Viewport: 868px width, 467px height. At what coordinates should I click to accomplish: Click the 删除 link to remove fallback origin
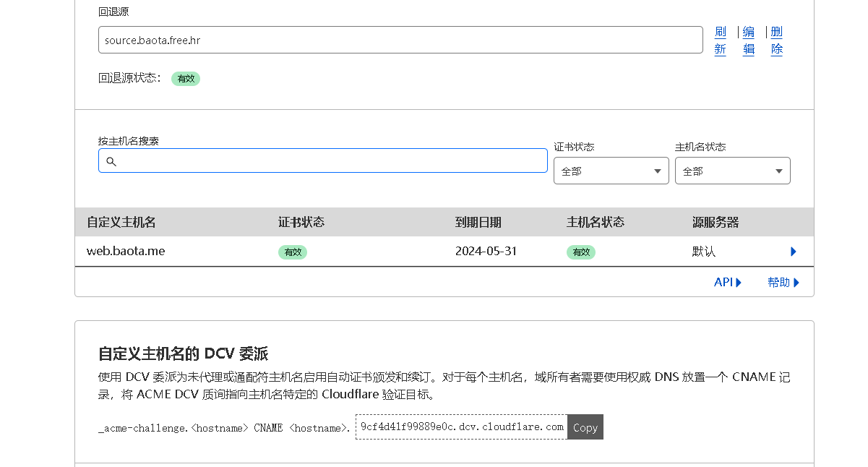coord(776,40)
